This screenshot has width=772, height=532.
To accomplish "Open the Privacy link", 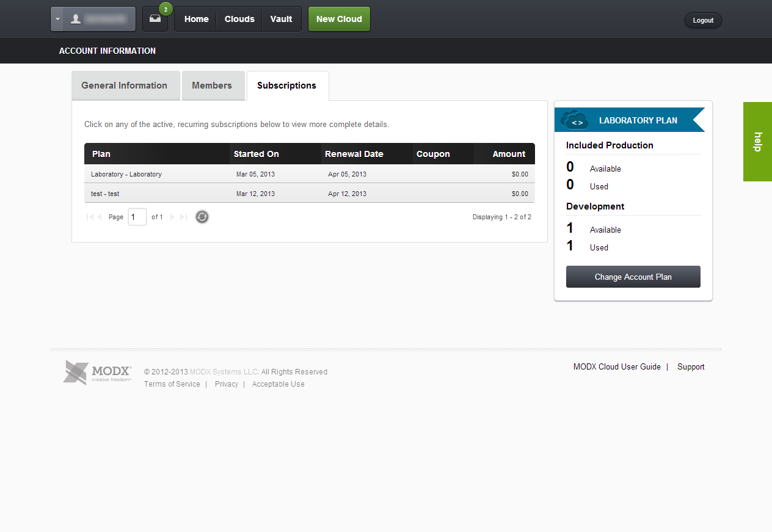I will pyautogui.click(x=227, y=384).
